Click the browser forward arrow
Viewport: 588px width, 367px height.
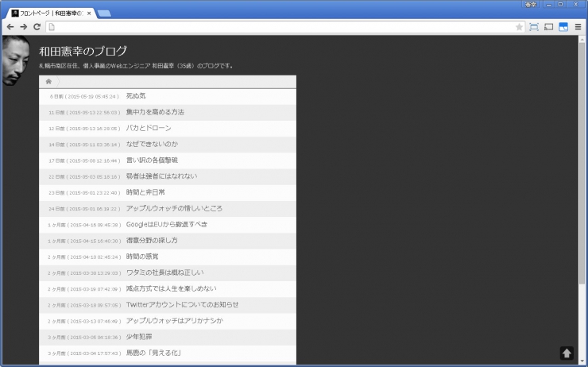24,27
